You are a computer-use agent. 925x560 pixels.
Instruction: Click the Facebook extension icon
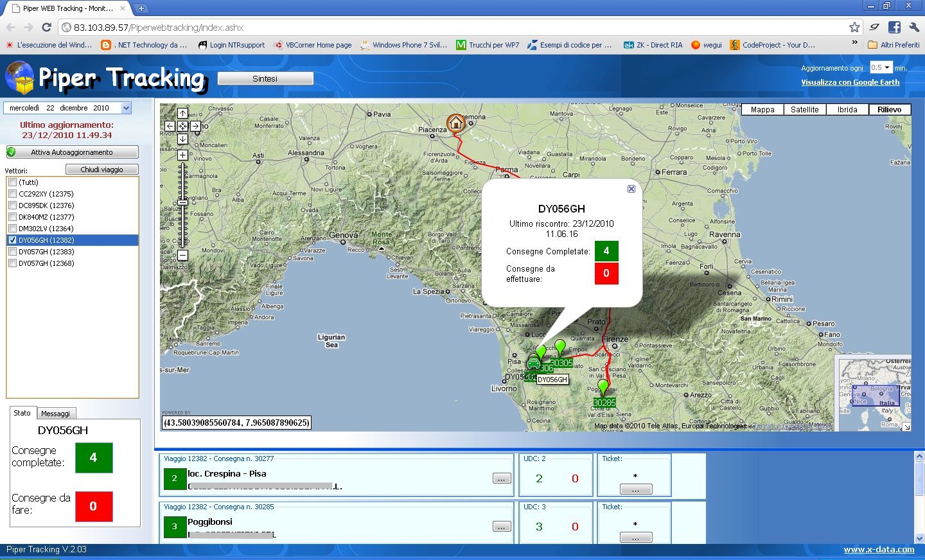(894, 27)
